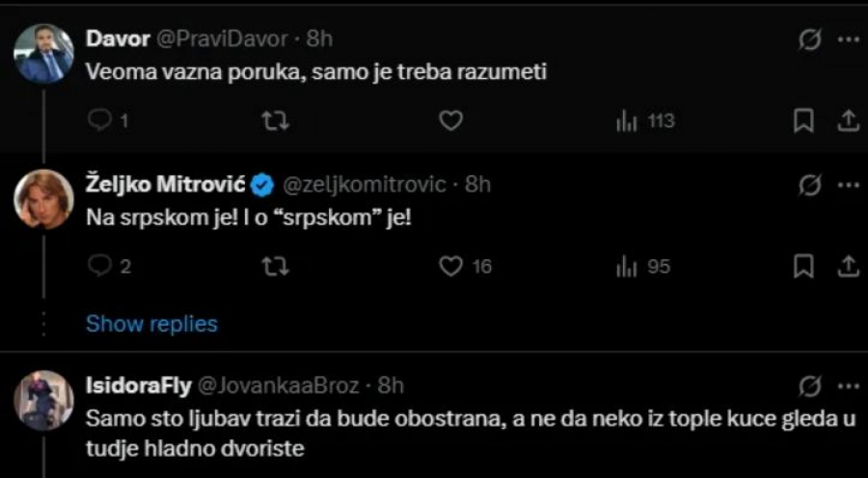Bookmark Željko Mitrović's tweet

coord(803,267)
